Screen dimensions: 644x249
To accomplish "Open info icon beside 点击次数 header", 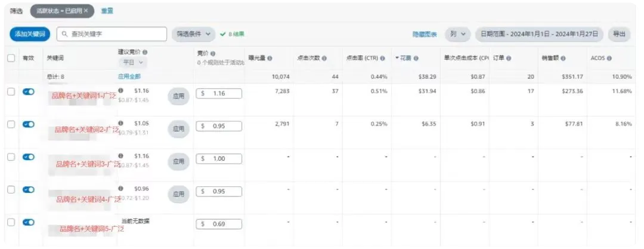I will [324, 59].
